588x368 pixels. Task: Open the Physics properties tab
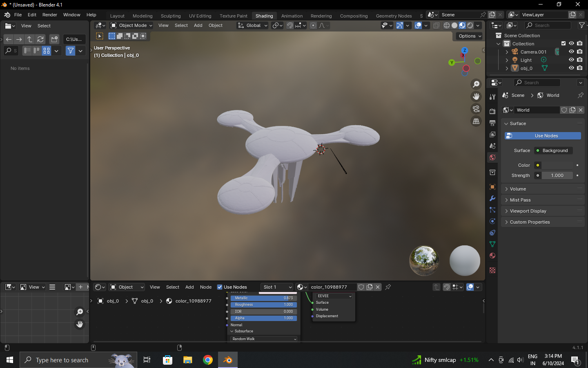pos(492,221)
